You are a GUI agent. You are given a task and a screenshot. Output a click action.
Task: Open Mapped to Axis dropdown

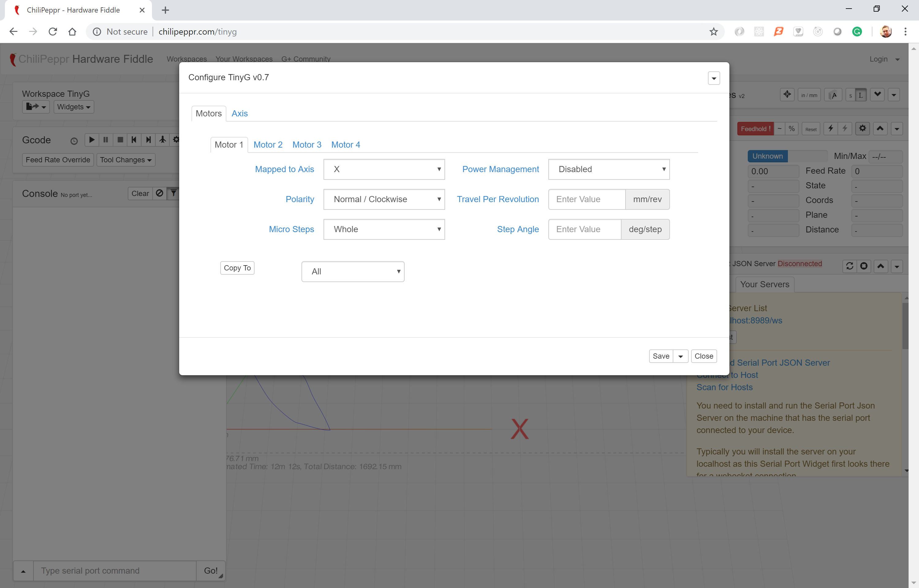[x=384, y=169]
